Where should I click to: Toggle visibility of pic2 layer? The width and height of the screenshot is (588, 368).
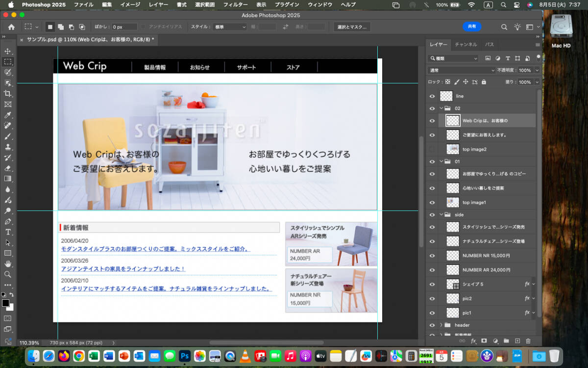[x=432, y=298]
